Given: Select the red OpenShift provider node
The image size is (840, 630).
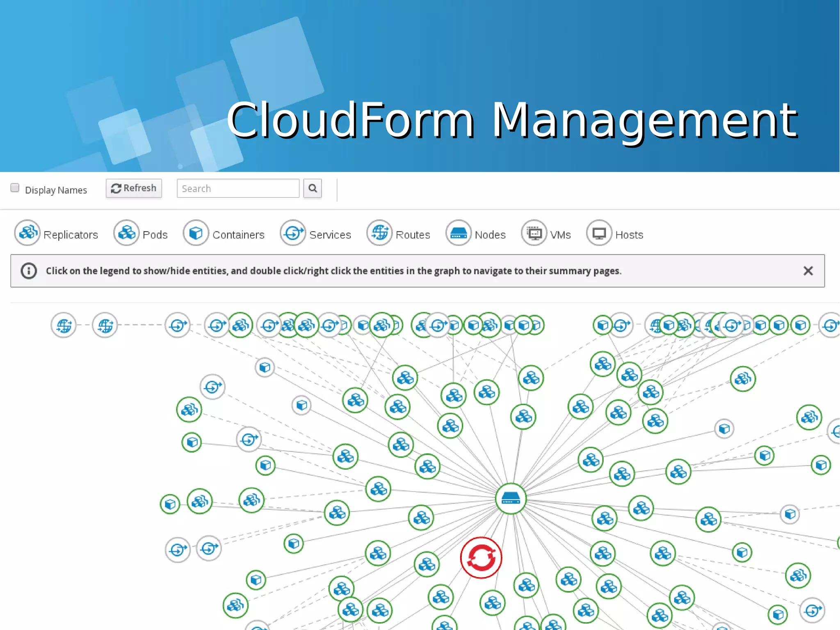Looking at the screenshot, I should (x=481, y=558).
